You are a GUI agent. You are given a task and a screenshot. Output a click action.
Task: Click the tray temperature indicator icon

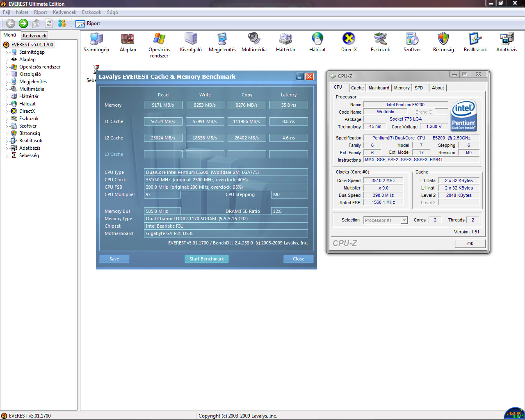[514, 413]
